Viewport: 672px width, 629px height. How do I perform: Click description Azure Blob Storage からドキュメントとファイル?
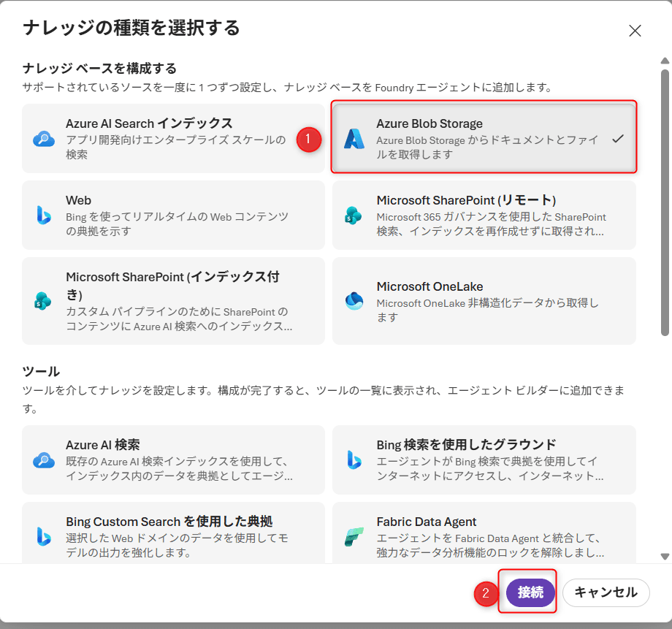point(487,147)
